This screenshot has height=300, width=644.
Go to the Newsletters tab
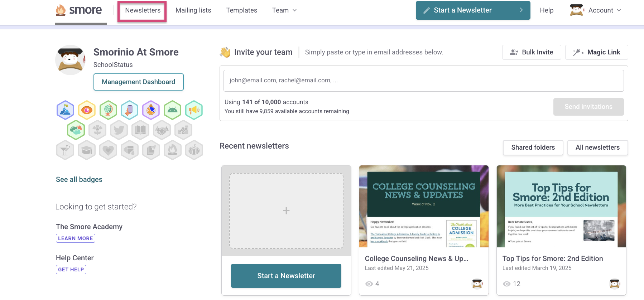tap(143, 10)
